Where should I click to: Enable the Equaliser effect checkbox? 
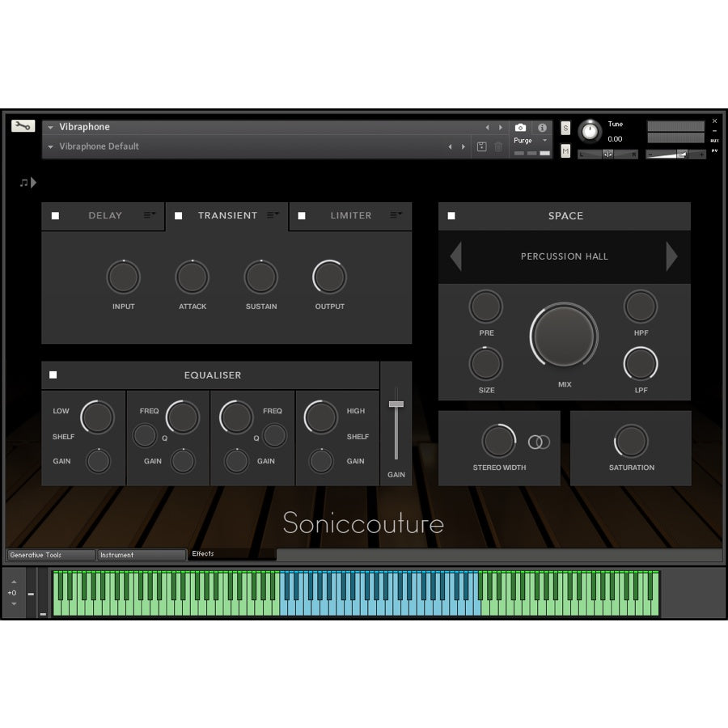[x=53, y=374]
